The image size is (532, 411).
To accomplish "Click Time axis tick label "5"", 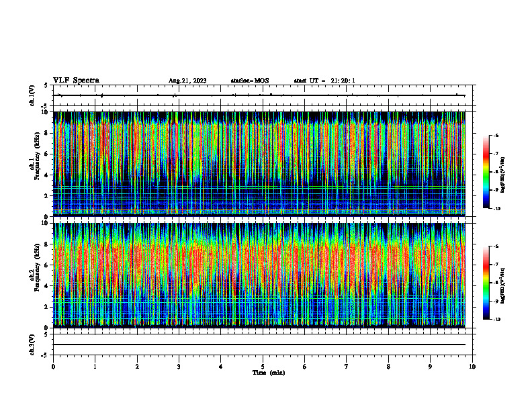I will pos(263,367).
